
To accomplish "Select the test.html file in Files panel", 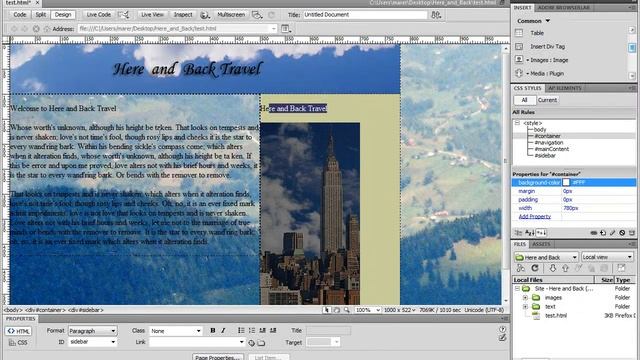I will click(556, 316).
